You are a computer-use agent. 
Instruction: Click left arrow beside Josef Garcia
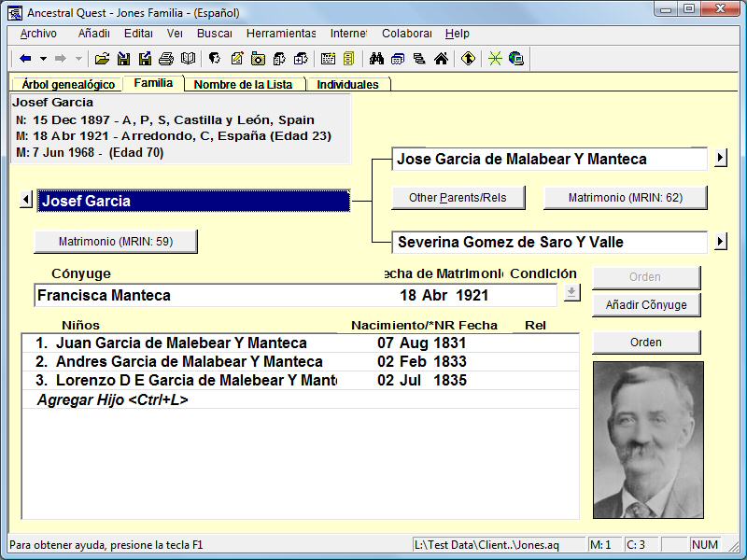pyautogui.click(x=26, y=201)
